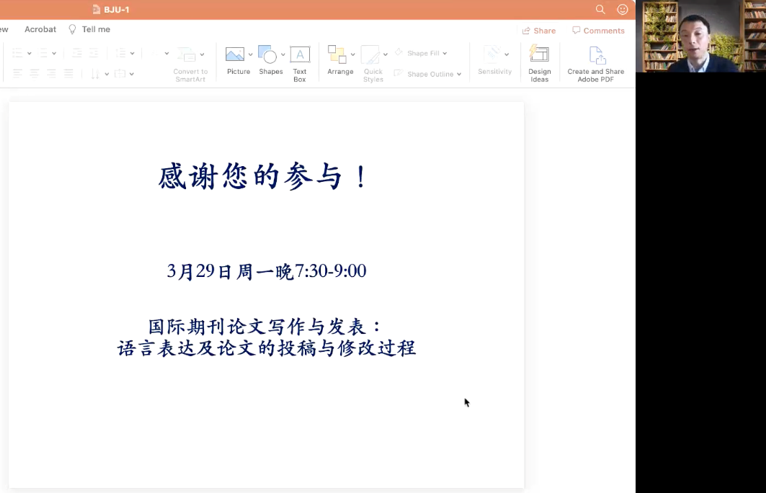
Task: Align text right
Action: [51, 73]
